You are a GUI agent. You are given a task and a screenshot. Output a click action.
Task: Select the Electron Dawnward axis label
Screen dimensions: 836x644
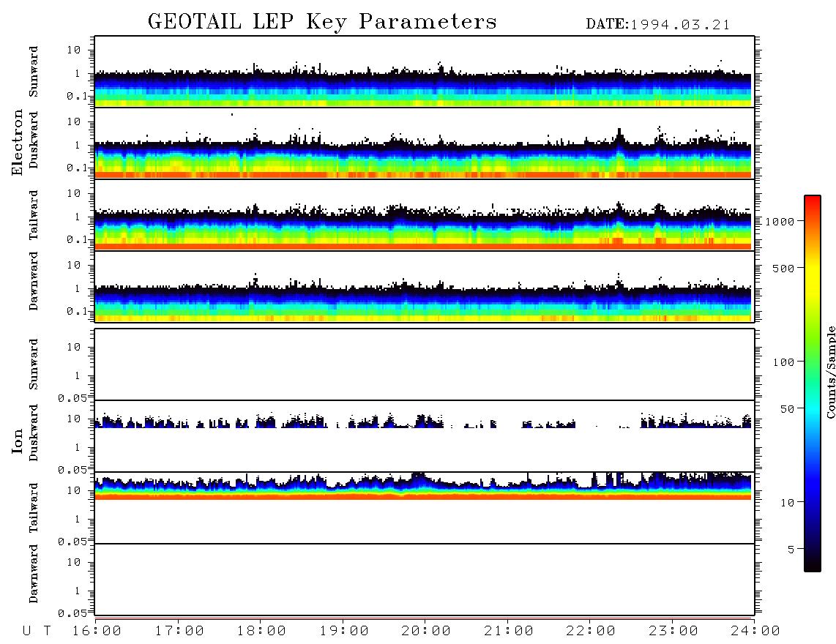(34, 282)
